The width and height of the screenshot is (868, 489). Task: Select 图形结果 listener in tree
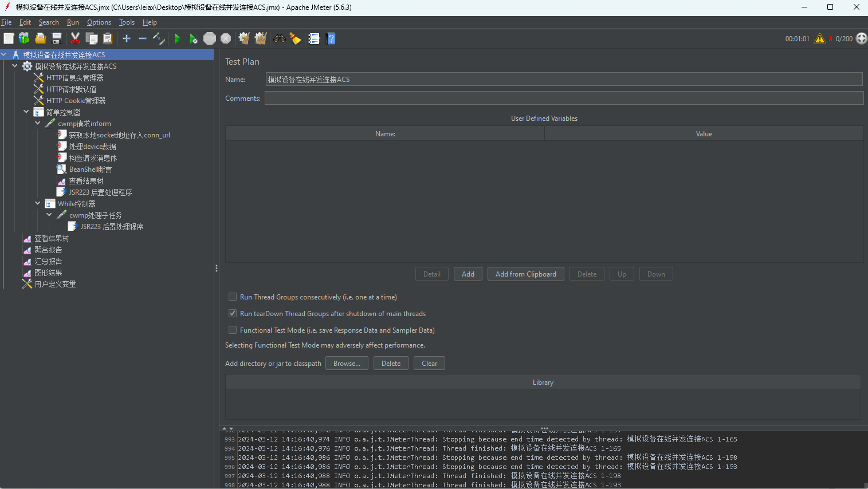(48, 273)
